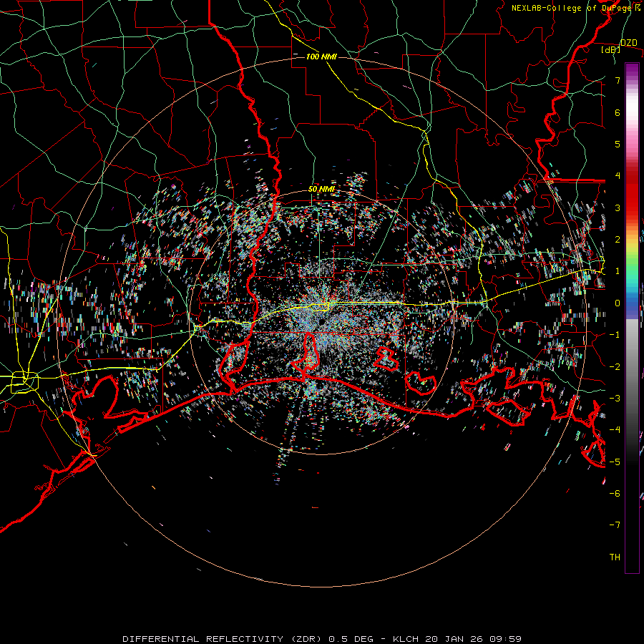Image resolution: width=644 pixels, height=644 pixels.
Task: Click the "-1" value on color scale
Action: click(615, 335)
